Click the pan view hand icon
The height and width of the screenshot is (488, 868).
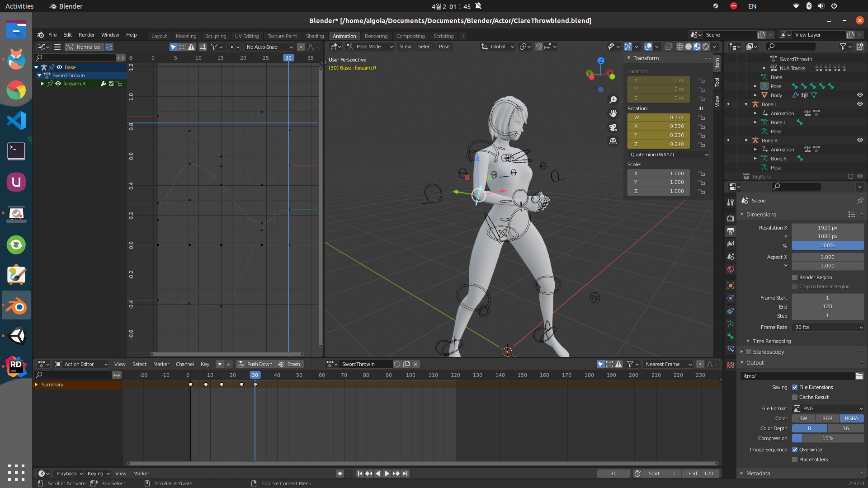(x=613, y=113)
